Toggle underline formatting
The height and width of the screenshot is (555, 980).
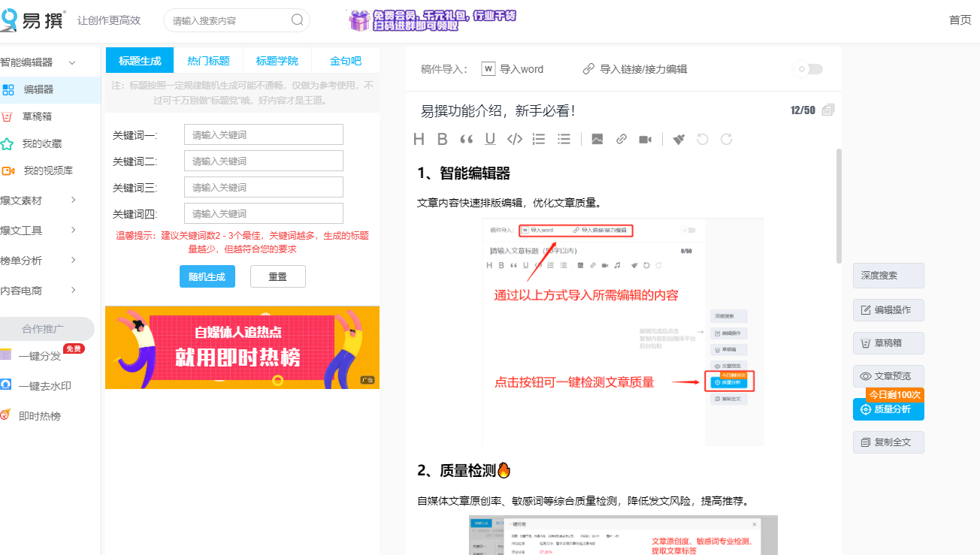[x=491, y=139]
